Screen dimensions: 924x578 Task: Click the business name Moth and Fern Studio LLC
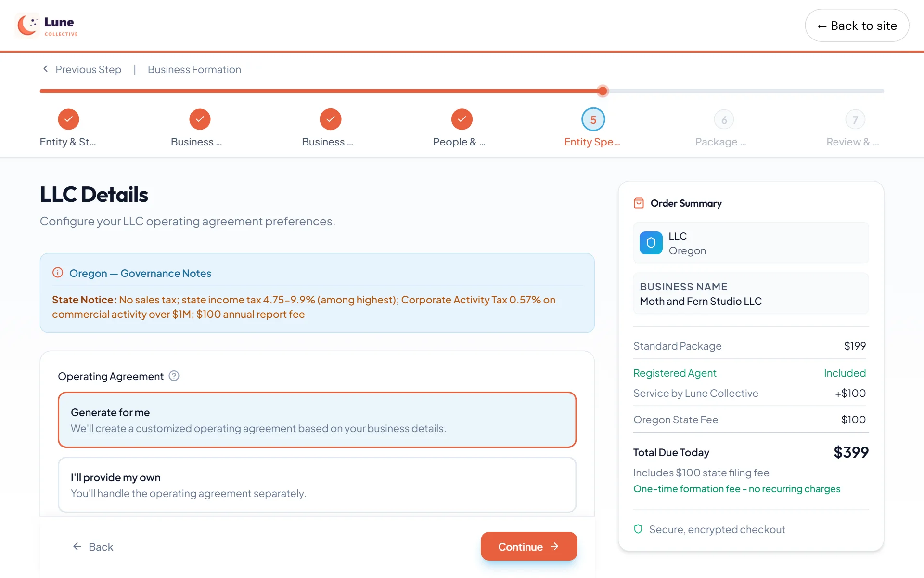click(x=701, y=301)
